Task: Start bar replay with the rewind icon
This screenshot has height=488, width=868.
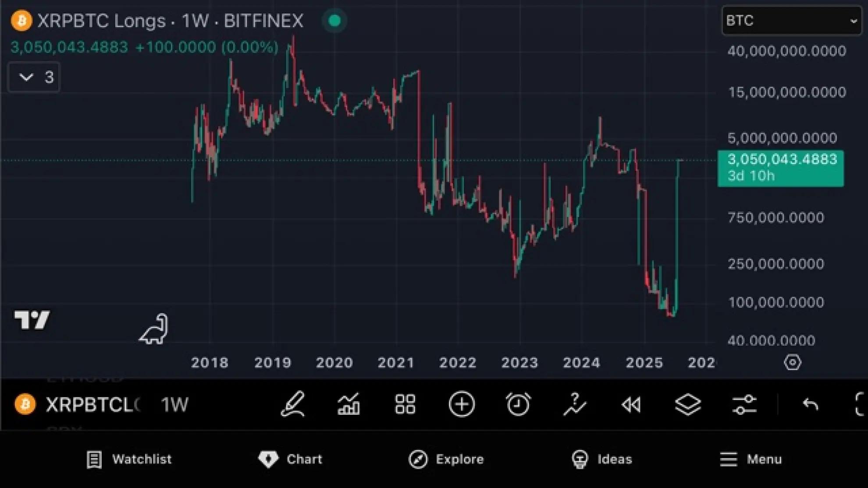Action: click(x=631, y=404)
